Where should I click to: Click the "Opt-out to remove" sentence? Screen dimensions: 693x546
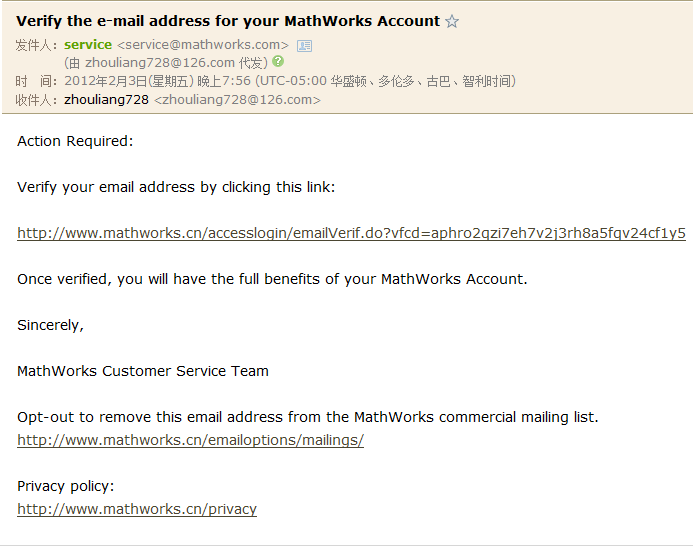pyautogui.click(x=308, y=417)
